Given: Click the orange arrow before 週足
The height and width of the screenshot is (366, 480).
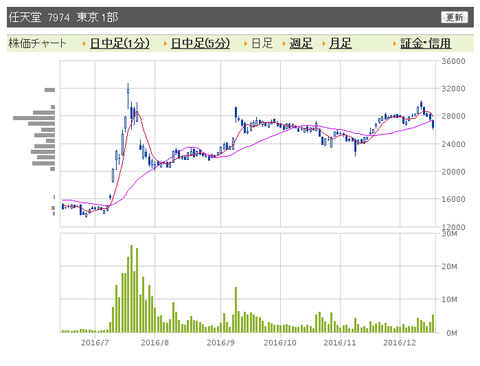Looking at the screenshot, I should point(284,44).
